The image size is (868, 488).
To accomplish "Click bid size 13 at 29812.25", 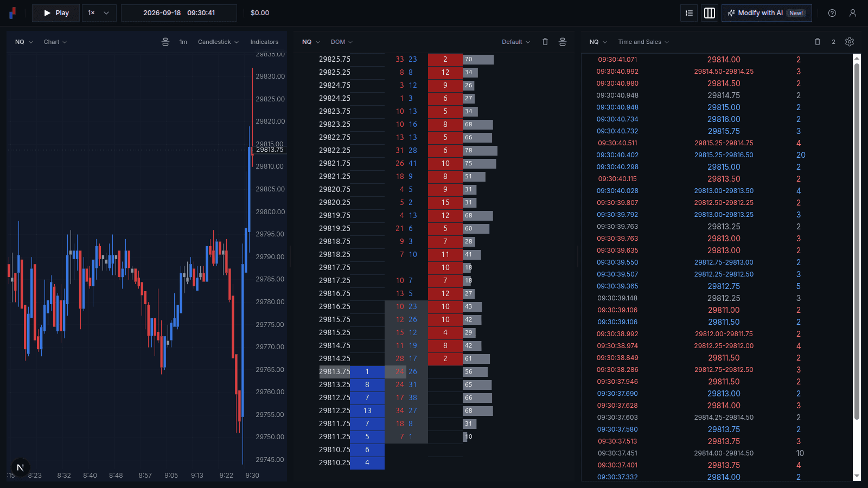I will tap(367, 410).
